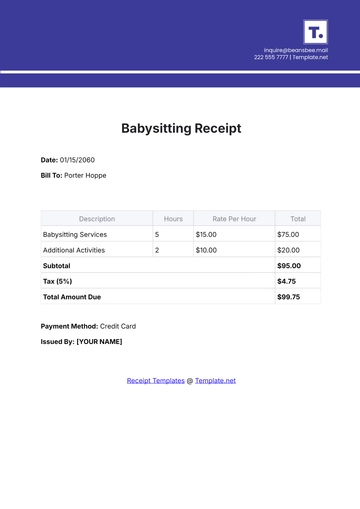Click the $4.75 tax amount
Screen dimensions: 360x509
coord(286,282)
